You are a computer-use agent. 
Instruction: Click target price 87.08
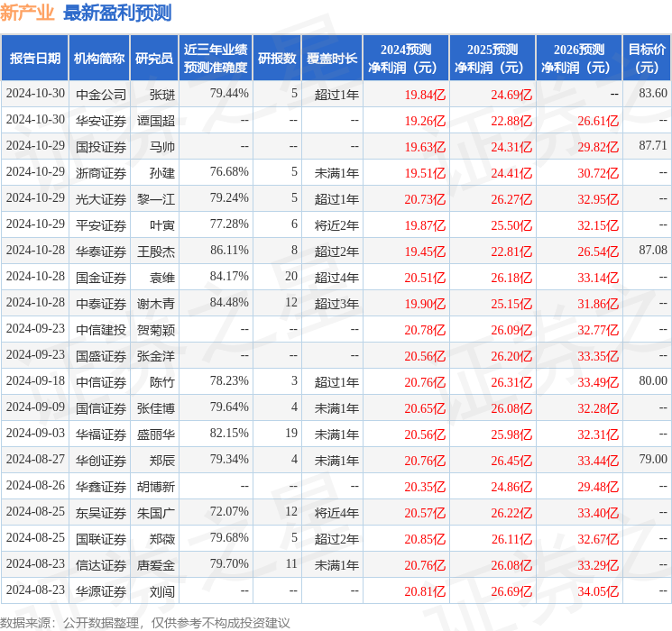click(653, 251)
